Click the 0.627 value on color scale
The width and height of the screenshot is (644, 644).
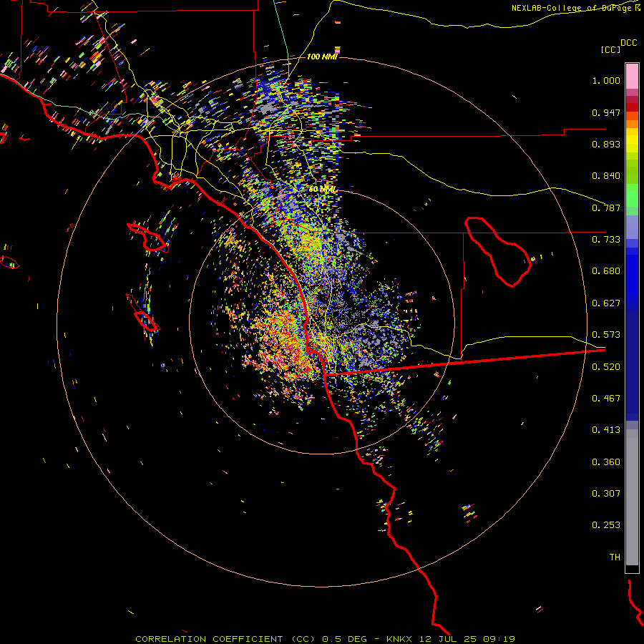point(606,303)
